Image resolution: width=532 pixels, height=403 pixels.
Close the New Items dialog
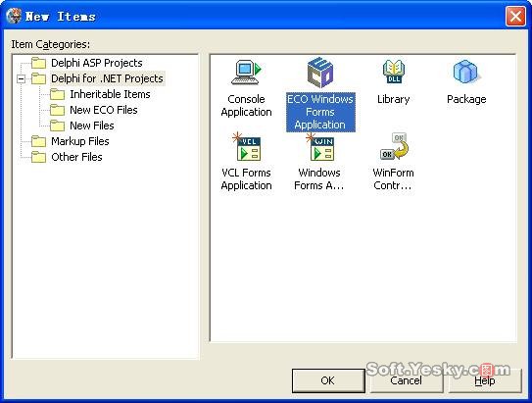(x=515, y=16)
